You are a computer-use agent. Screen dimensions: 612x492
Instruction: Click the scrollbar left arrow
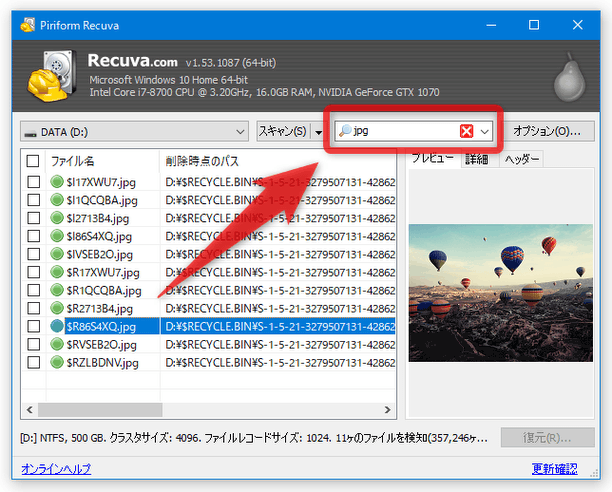pos(30,410)
